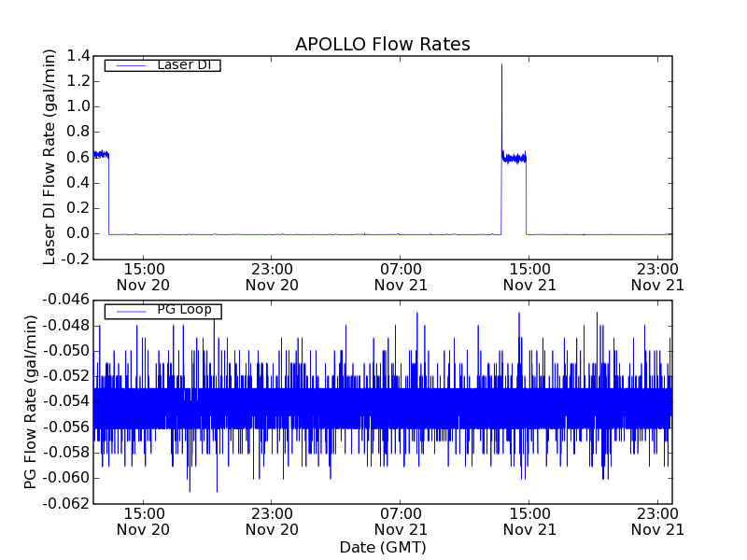This screenshot has width=747, height=560.
Task: Click the blue line sample in PG Loop legend
Action: click(127, 311)
